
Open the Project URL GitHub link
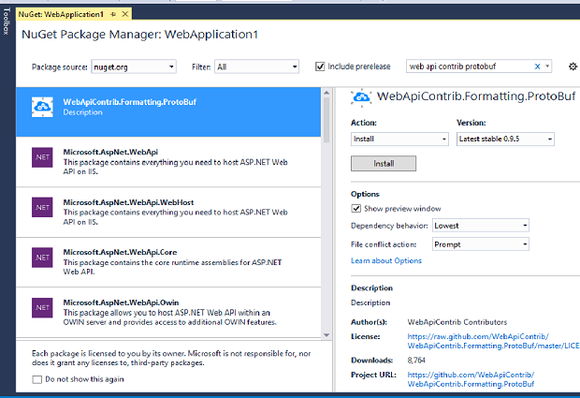click(471, 380)
